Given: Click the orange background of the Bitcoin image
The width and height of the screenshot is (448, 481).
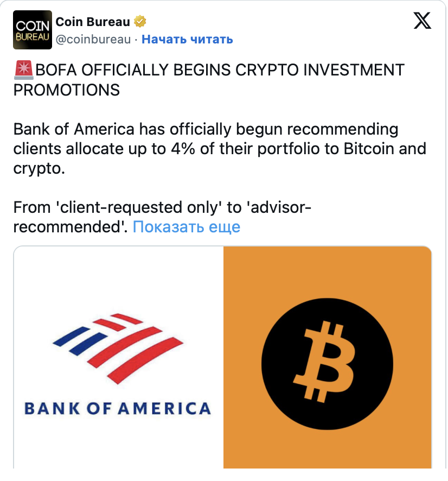Looking at the screenshot, I should click(x=412, y=271).
